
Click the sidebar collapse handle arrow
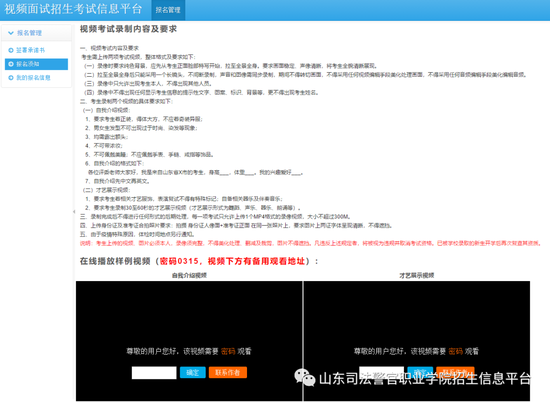pos(74,211)
